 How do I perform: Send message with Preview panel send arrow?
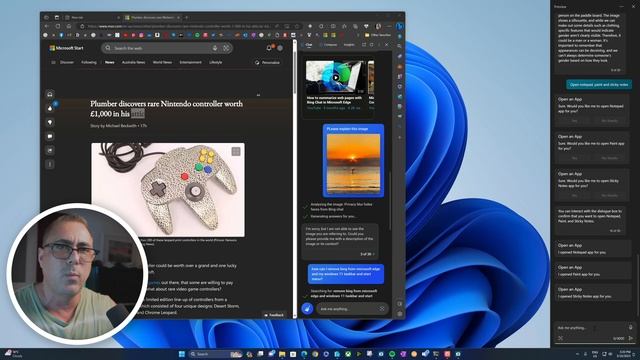tap(631, 338)
